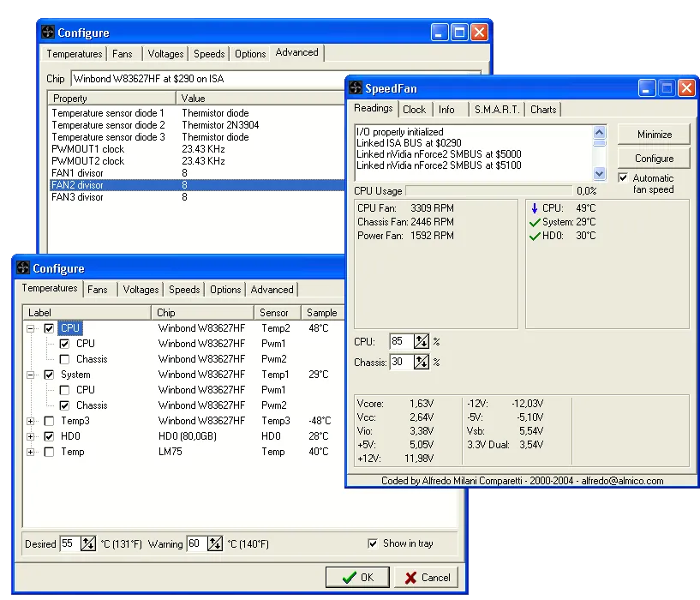Select Readings tab in SpeedFan
Viewport: 700px width, 600px height.
[374, 108]
